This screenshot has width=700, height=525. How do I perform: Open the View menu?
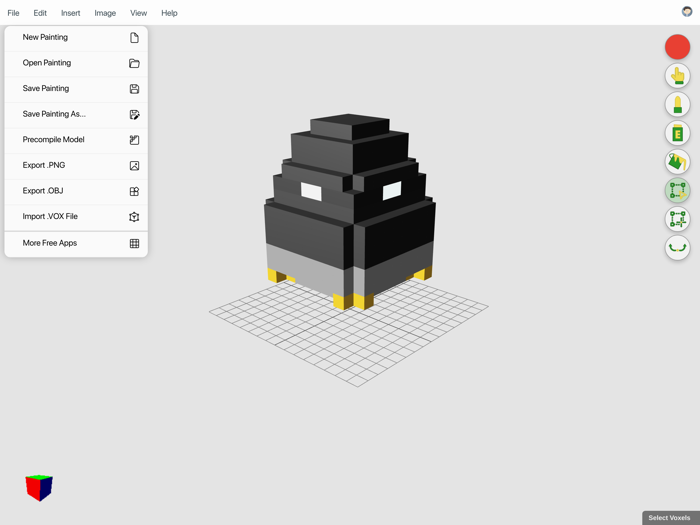click(x=138, y=13)
